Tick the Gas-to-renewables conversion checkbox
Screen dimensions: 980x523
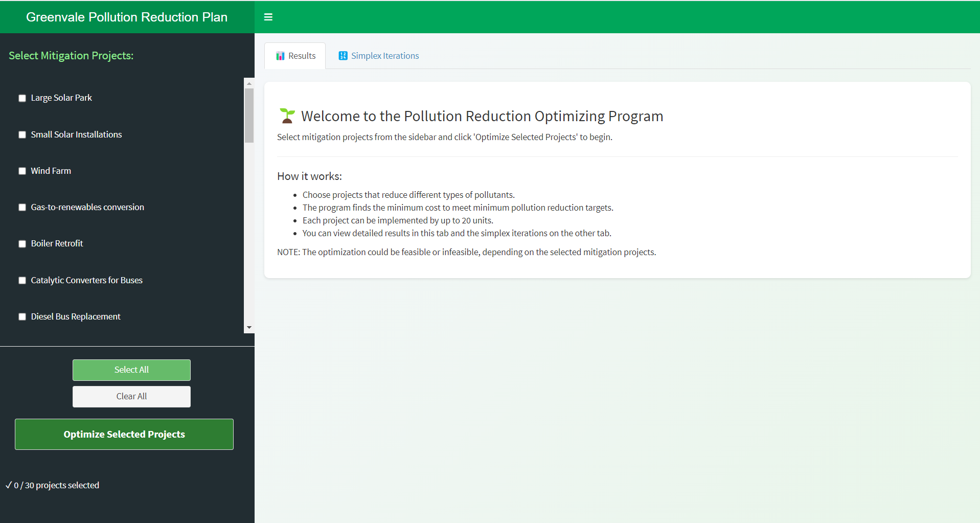point(22,208)
